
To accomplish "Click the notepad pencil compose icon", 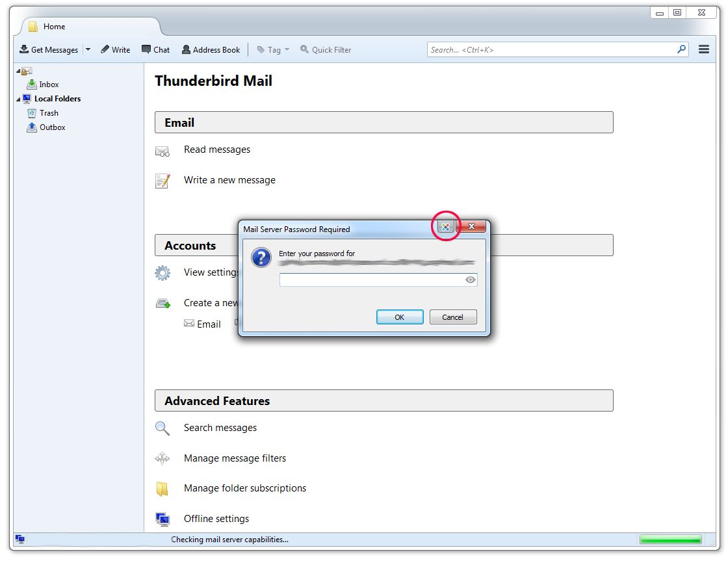I will [x=162, y=181].
